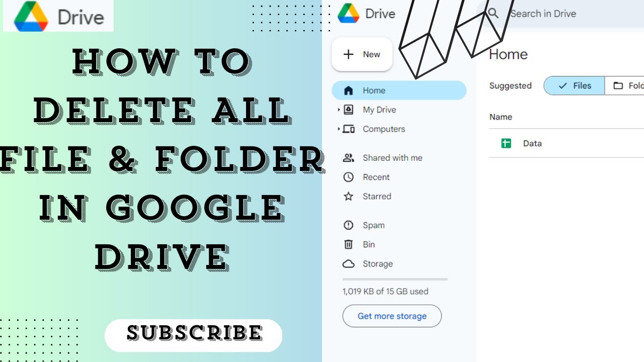644x362 pixels.
Task: Click the storage usage progress bar
Action: pyautogui.click(x=395, y=279)
